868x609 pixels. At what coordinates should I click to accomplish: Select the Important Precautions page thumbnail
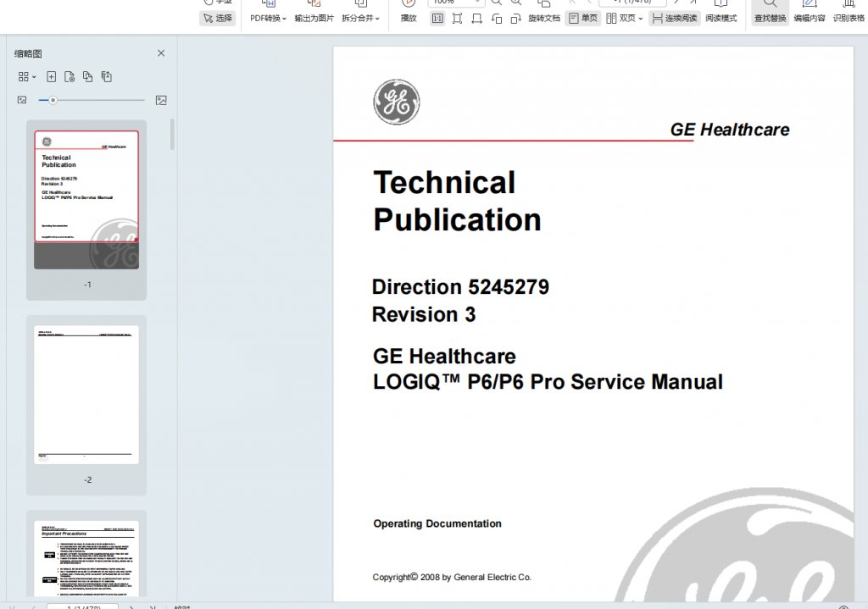pyautogui.click(x=86, y=559)
